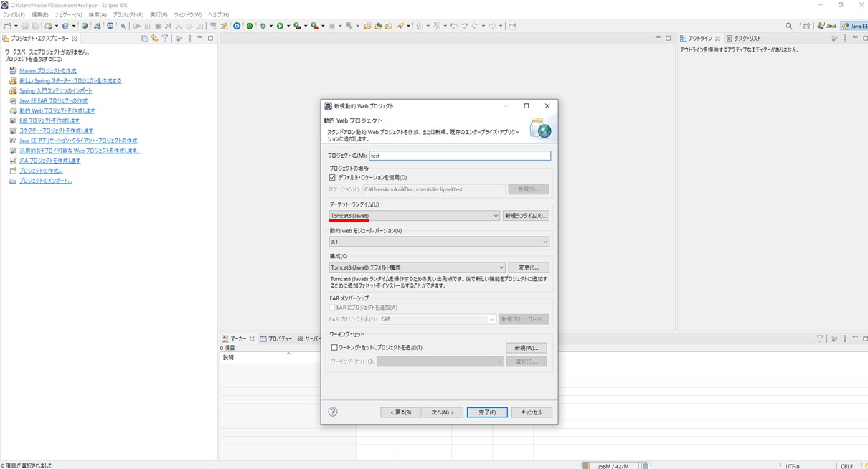Image resolution: width=868 pixels, height=469 pixels.
Task: Click the project name input field
Action: click(460, 156)
